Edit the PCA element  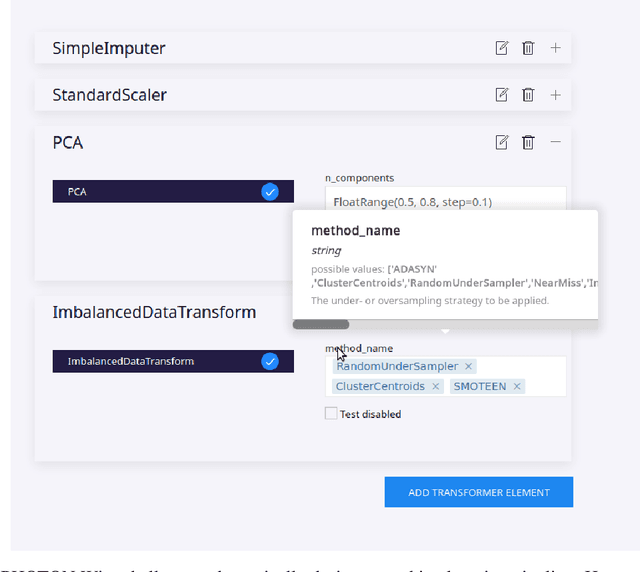click(x=502, y=143)
